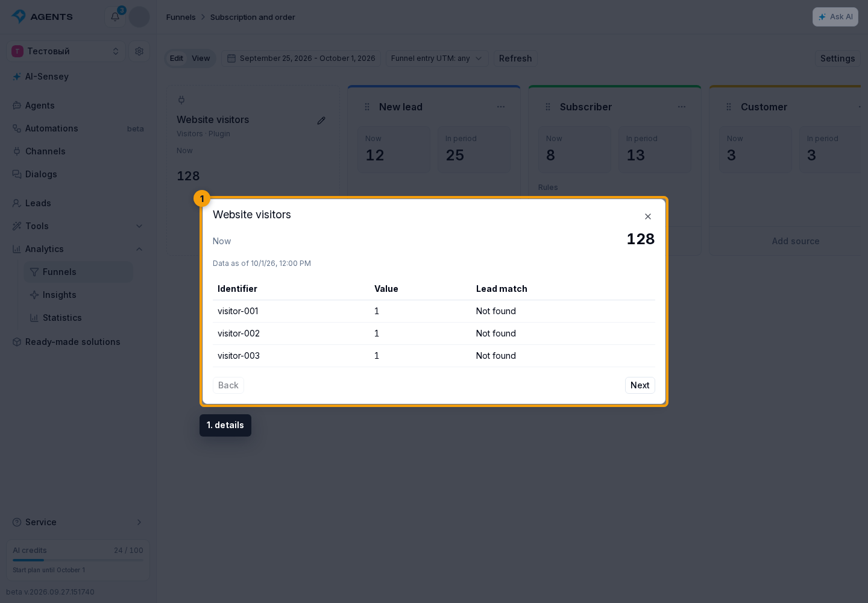The width and height of the screenshot is (868, 603).
Task: Click the pencil edit icon on Website visitors
Action: [x=321, y=121]
